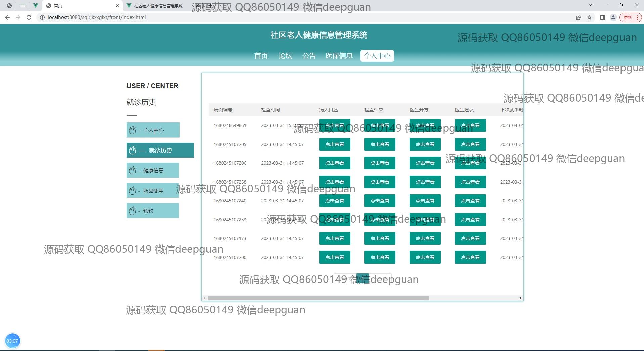The height and width of the screenshot is (351, 644).
Task: Click the browser address bar URL
Action: (97, 17)
